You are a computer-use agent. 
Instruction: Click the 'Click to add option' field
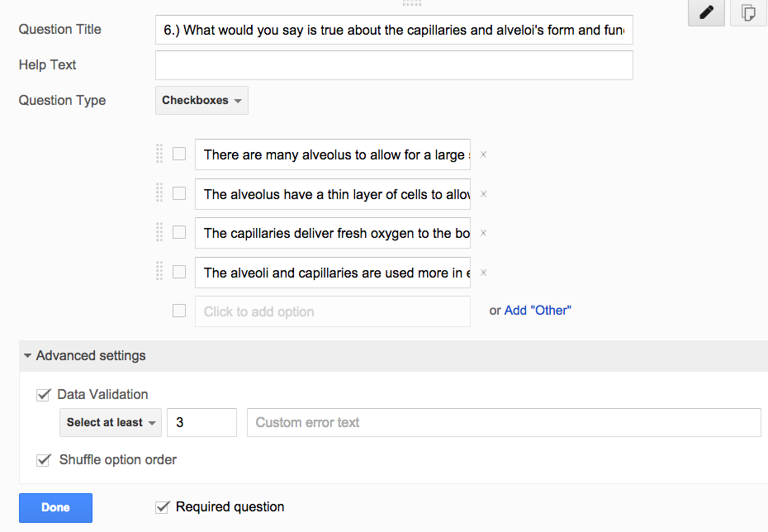pyautogui.click(x=333, y=311)
